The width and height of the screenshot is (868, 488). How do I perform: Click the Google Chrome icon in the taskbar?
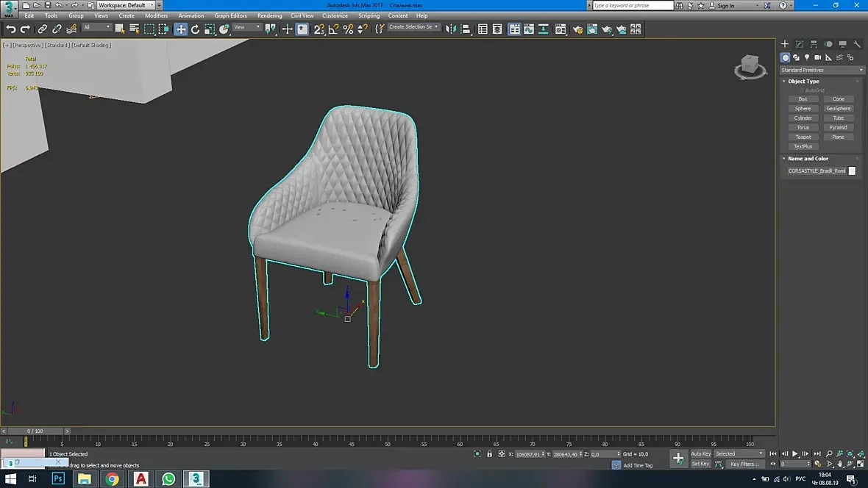click(x=112, y=479)
